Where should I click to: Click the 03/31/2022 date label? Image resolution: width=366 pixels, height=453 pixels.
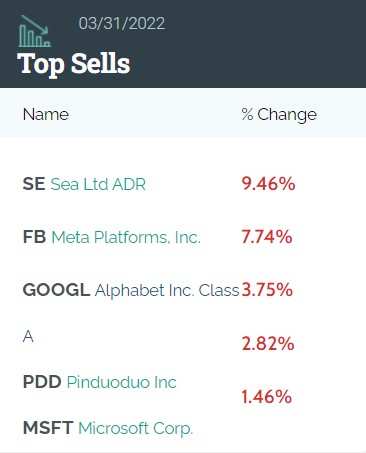pos(122,23)
